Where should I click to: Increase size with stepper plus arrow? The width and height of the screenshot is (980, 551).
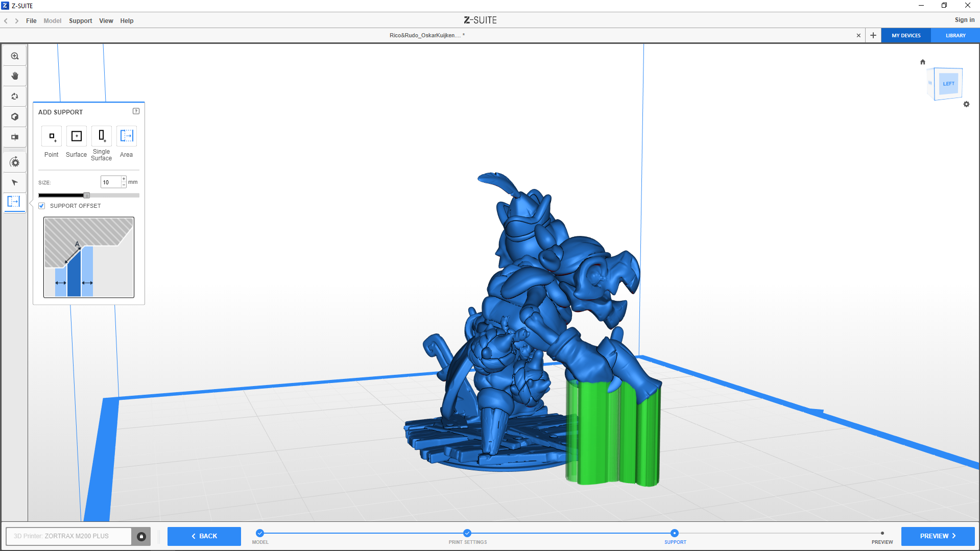click(124, 179)
